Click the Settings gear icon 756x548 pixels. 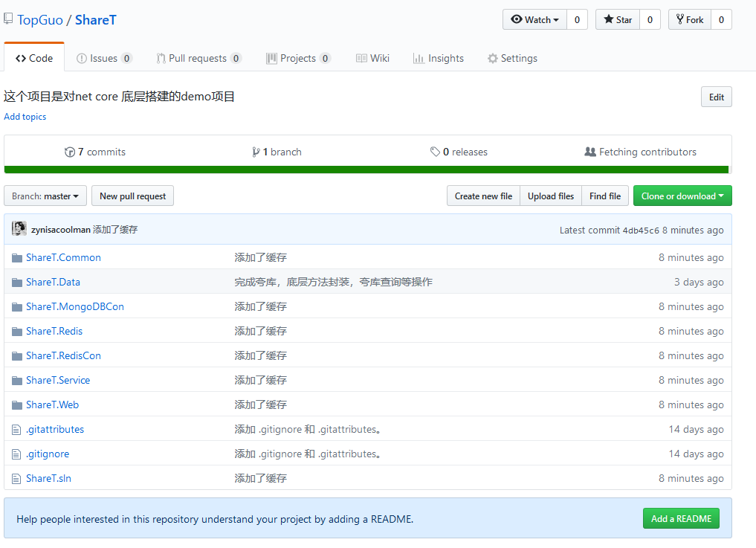click(492, 59)
